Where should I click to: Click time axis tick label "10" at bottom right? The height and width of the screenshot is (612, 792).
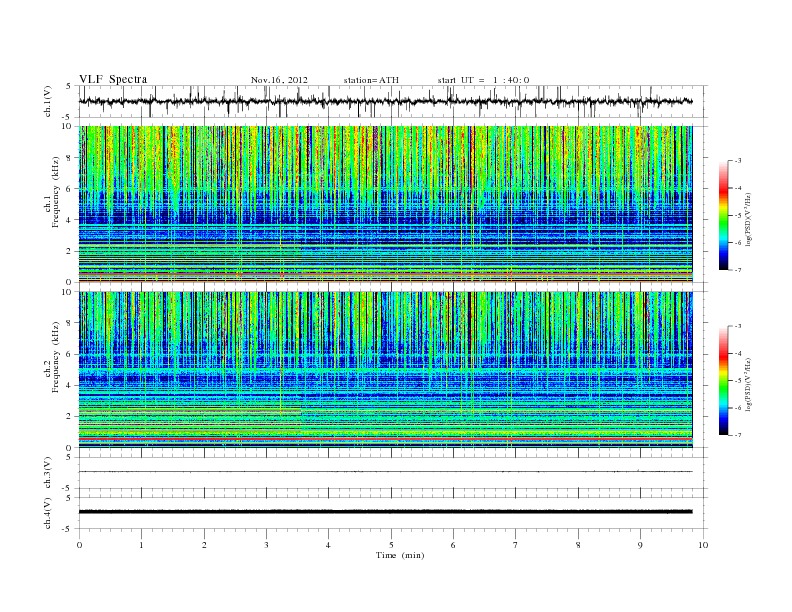pyautogui.click(x=703, y=545)
